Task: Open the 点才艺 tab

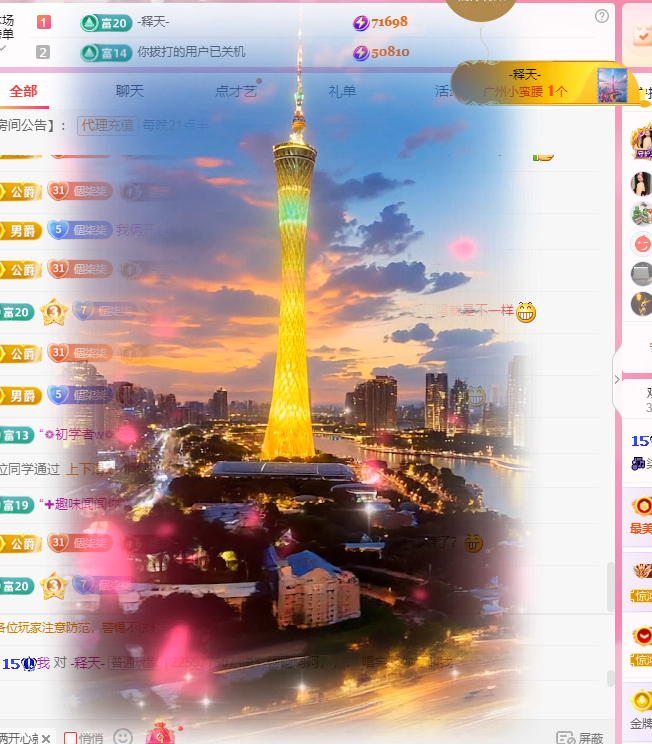Action: point(236,91)
